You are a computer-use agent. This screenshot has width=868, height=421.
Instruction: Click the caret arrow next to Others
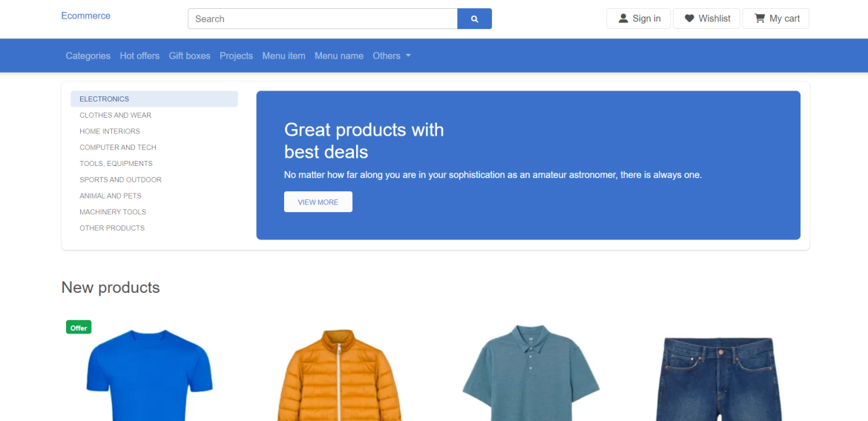408,56
